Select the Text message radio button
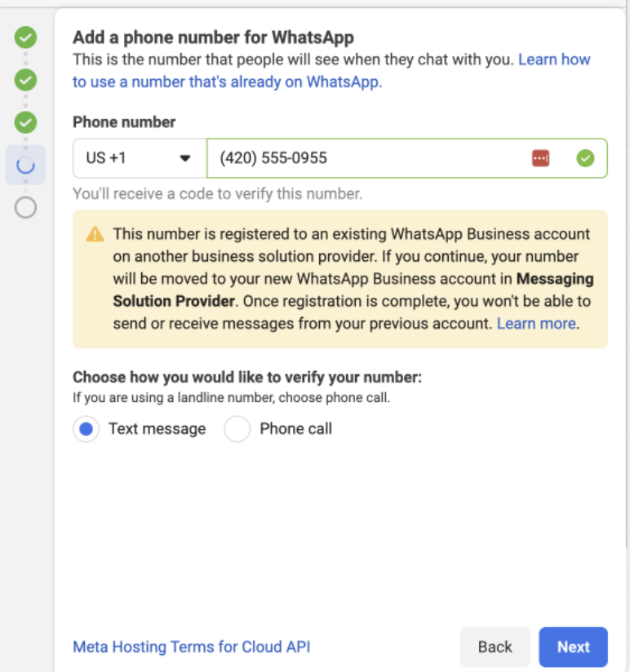 point(86,429)
